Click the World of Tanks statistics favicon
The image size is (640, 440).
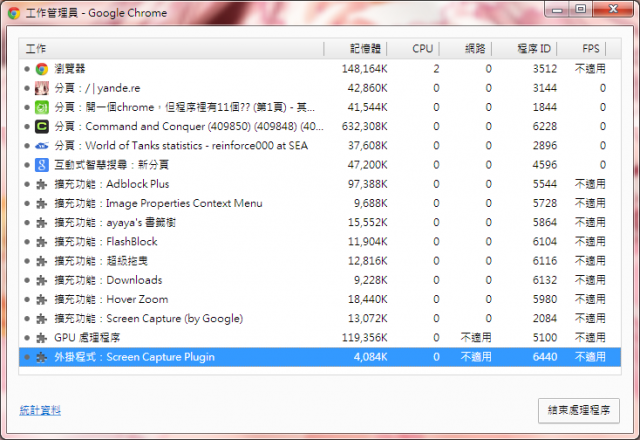pyautogui.click(x=42, y=146)
